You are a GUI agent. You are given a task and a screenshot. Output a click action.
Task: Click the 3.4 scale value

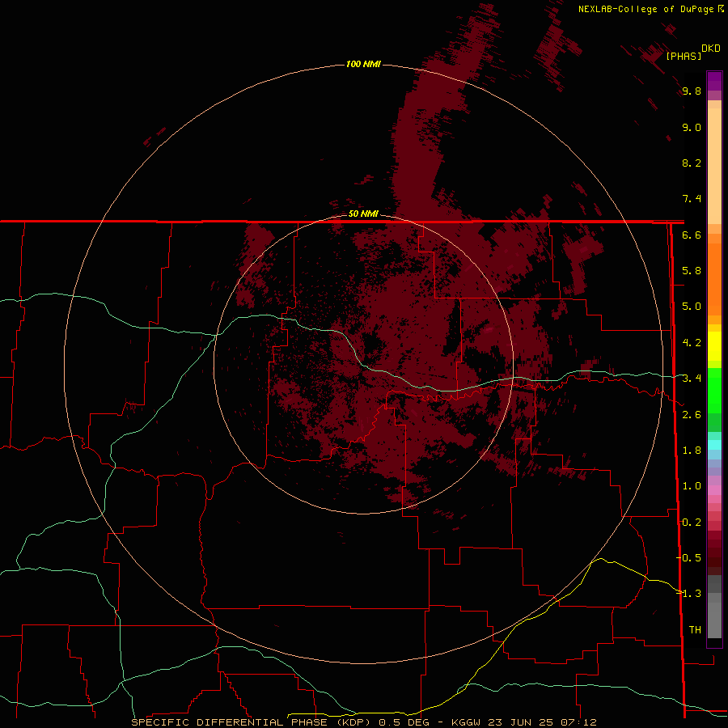coord(692,379)
